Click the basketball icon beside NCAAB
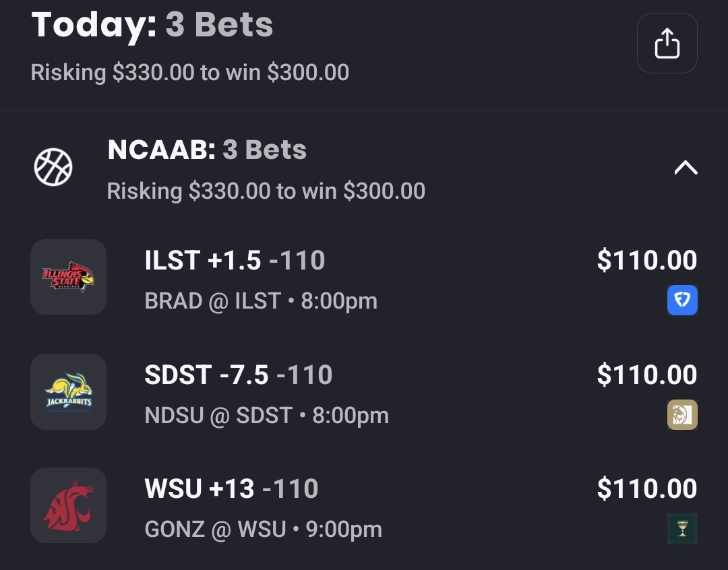Image resolution: width=728 pixels, height=570 pixels. pyautogui.click(x=53, y=168)
